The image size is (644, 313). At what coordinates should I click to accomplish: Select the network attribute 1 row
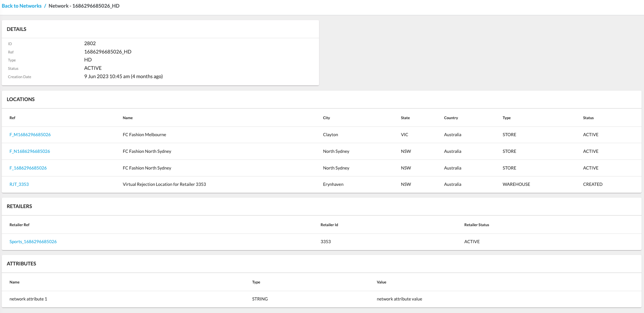[28, 299]
